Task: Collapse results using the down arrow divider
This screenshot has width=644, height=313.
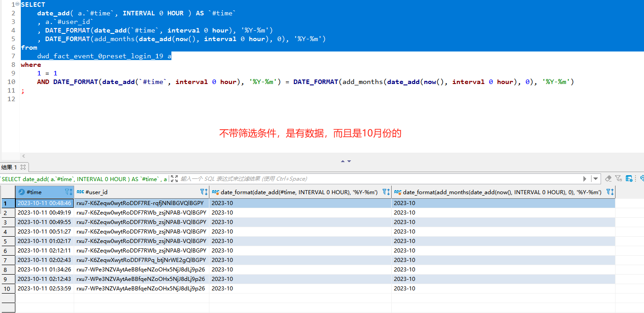Action: [x=349, y=161]
